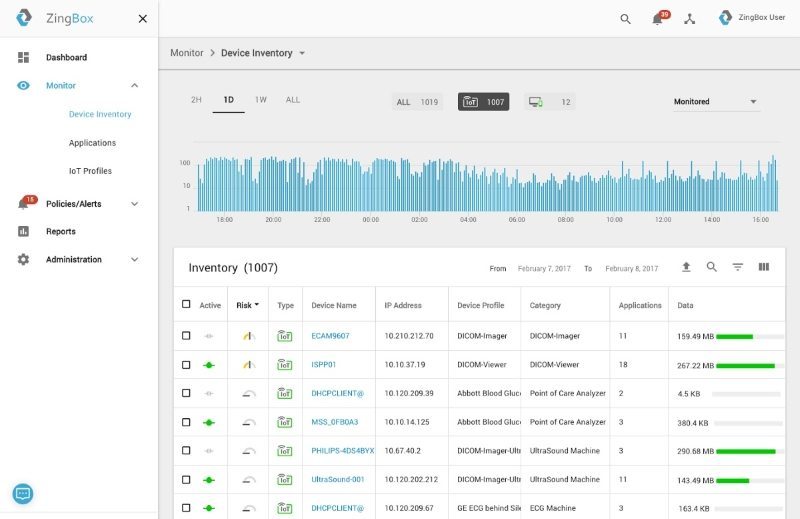Image resolution: width=800 pixels, height=519 pixels.
Task: Open the PHILIPS-4DS4BYX device link
Action: [343, 451]
